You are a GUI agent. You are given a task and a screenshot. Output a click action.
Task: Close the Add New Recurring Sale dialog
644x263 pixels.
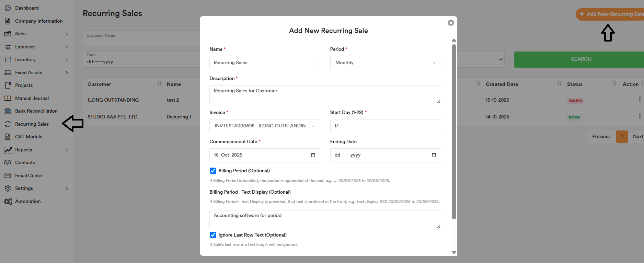(x=451, y=23)
